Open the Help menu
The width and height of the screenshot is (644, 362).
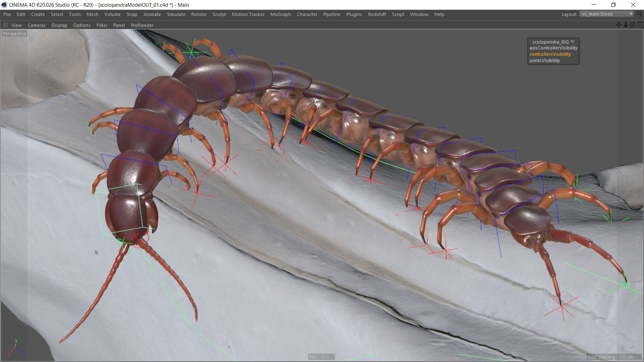pyautogui.click(x=439, y=14)
